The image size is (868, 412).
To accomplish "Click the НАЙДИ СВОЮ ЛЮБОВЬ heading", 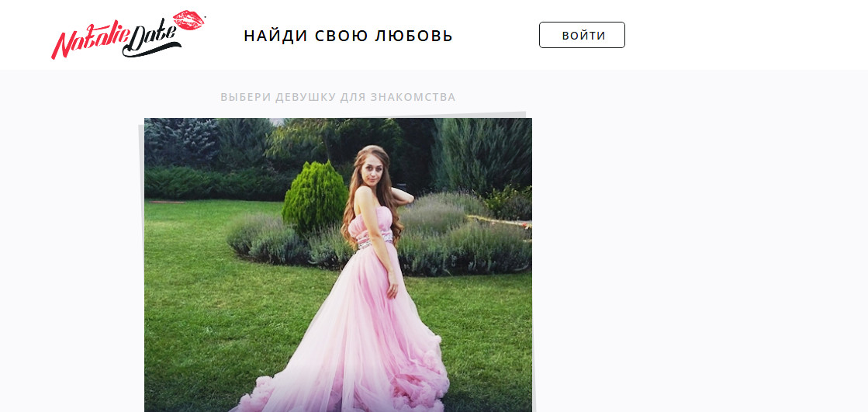I will (348, 36).
